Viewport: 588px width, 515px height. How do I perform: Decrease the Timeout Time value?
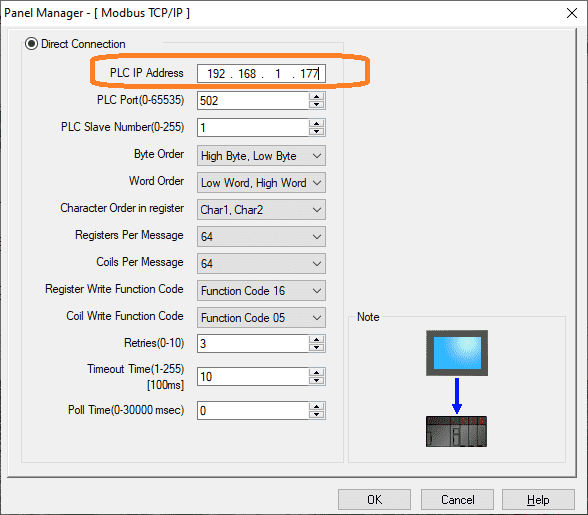coord(317,381)
